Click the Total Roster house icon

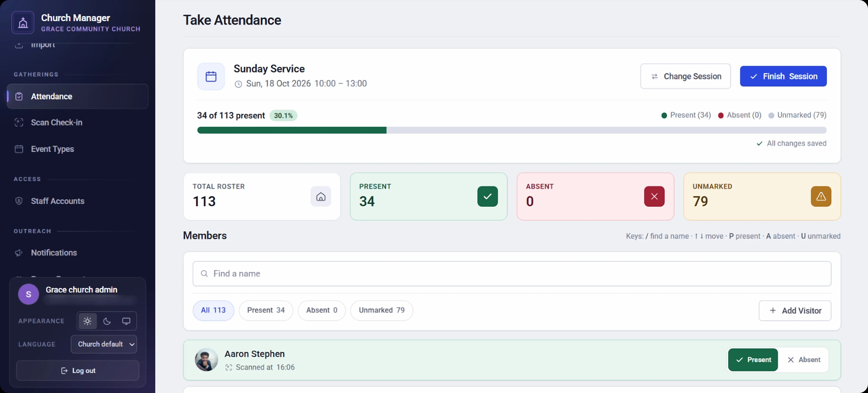(320, 196)
